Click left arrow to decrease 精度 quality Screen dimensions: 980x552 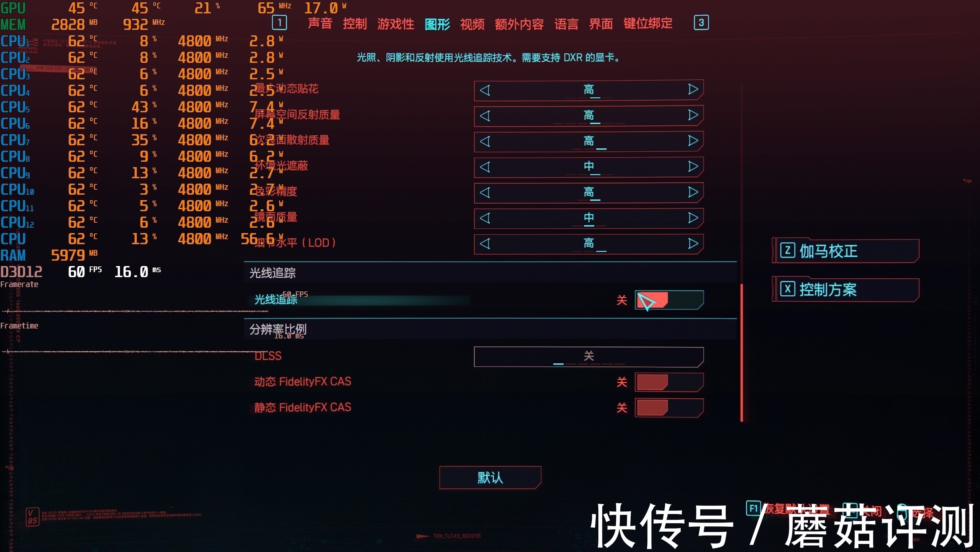pyautogui.click(x=485, y=191)
